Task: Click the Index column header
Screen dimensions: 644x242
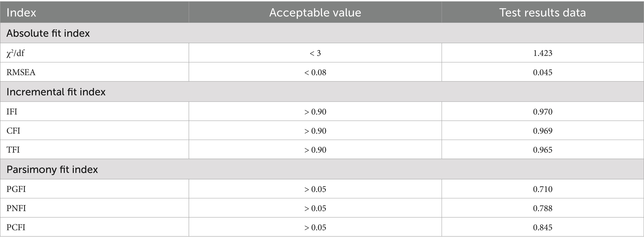Action: click(x=21, y=12)
